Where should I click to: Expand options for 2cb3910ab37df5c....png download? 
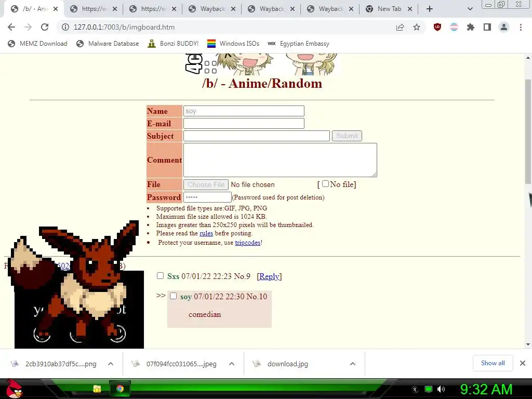coord(111,364)
